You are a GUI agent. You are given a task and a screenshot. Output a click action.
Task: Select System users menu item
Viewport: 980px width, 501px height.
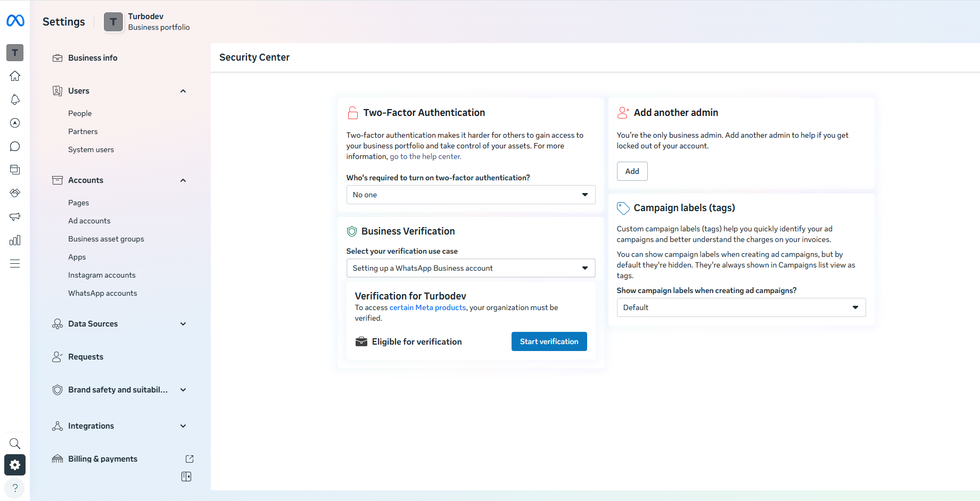[91, 149]
